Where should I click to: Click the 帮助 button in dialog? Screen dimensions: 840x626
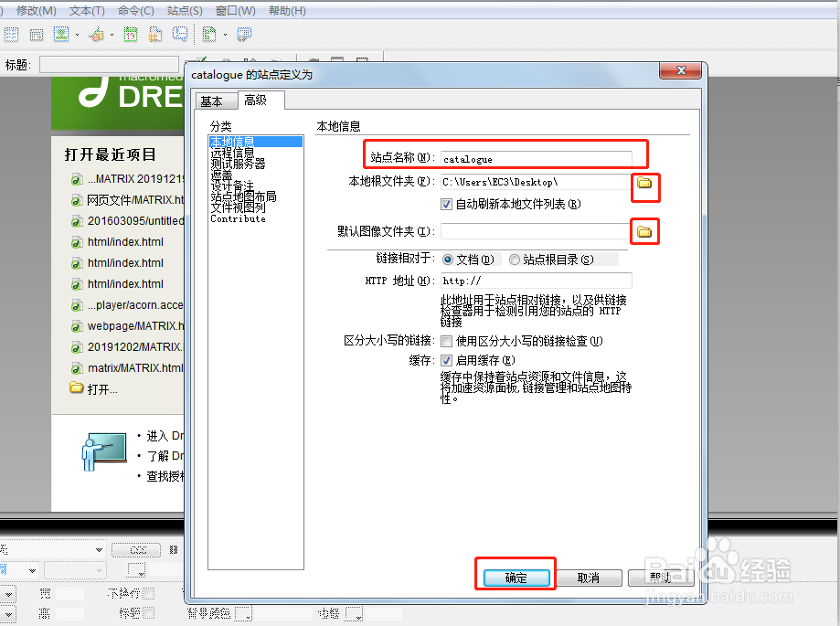pos(661,578)
